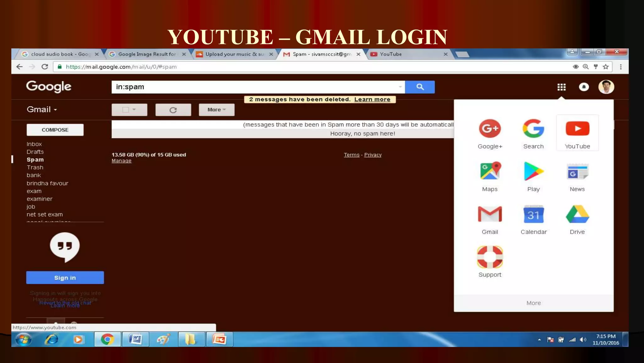Click the Chrome address bar URL
Image resolution: width=644 pixels, height=363 pixels.
121,67
